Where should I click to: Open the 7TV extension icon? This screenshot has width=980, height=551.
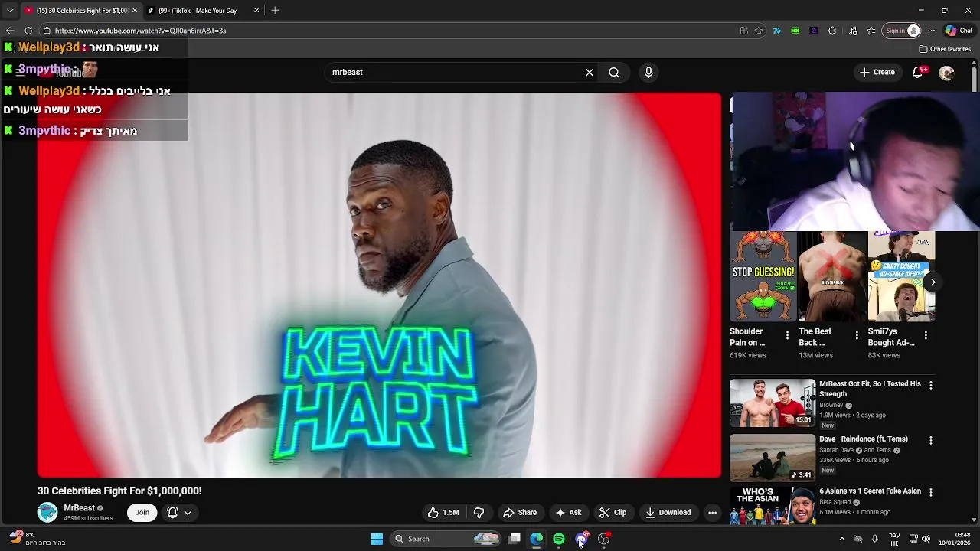pos(776,31)
